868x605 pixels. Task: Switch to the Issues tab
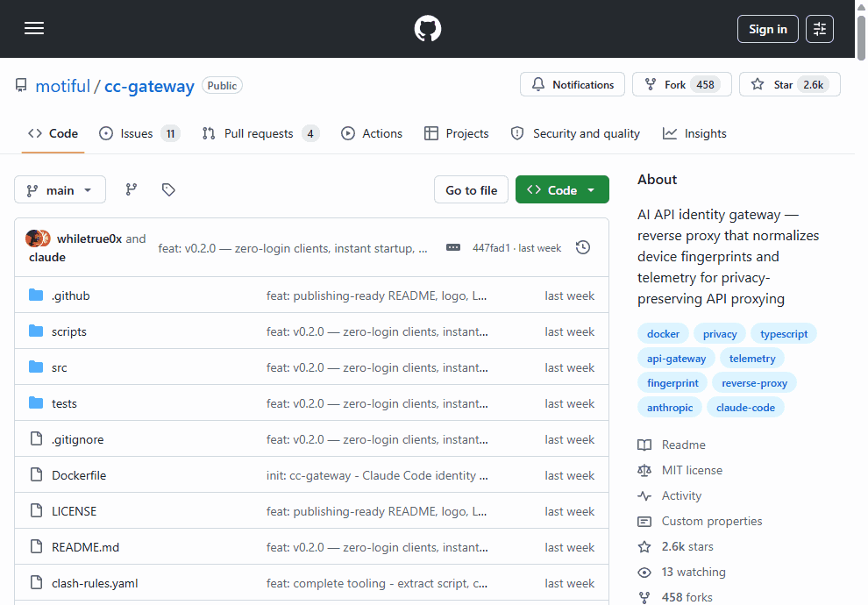[139, 133]
